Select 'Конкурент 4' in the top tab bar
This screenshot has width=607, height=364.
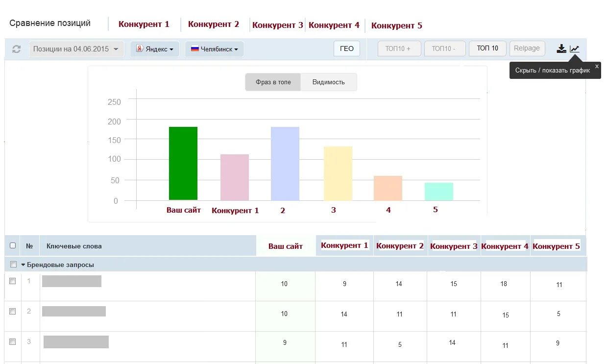(334, 25)
